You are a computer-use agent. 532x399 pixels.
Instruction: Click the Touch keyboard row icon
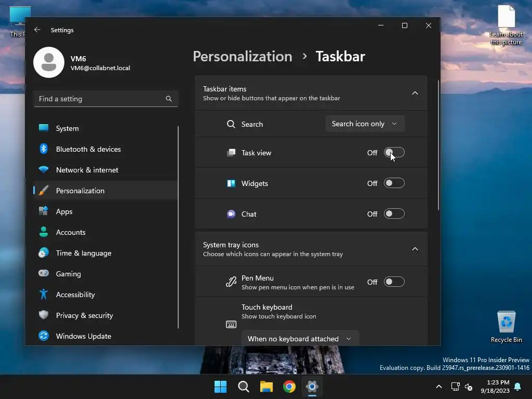(x=231, y=324)
